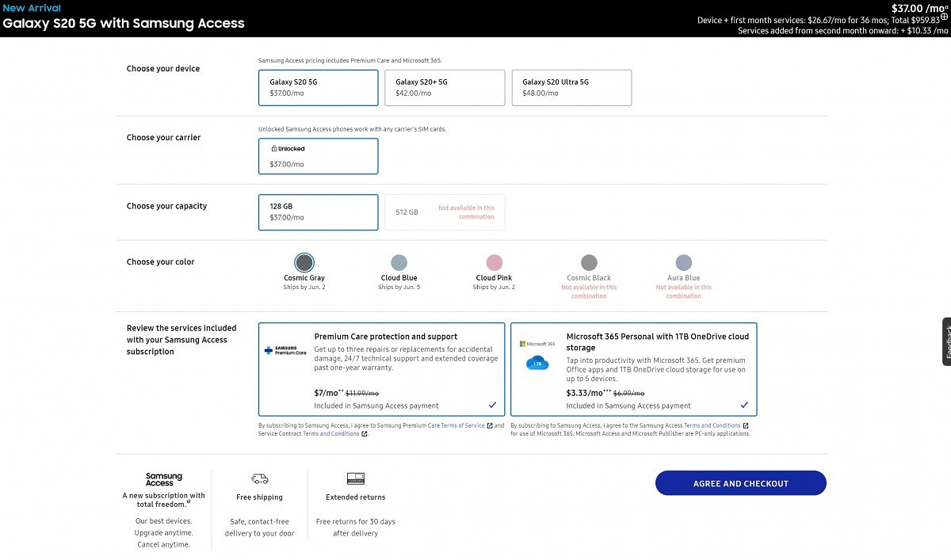
Task: Click external icon after Samsung Access terms
Action: pyautogui.click(x=746, y=425)
